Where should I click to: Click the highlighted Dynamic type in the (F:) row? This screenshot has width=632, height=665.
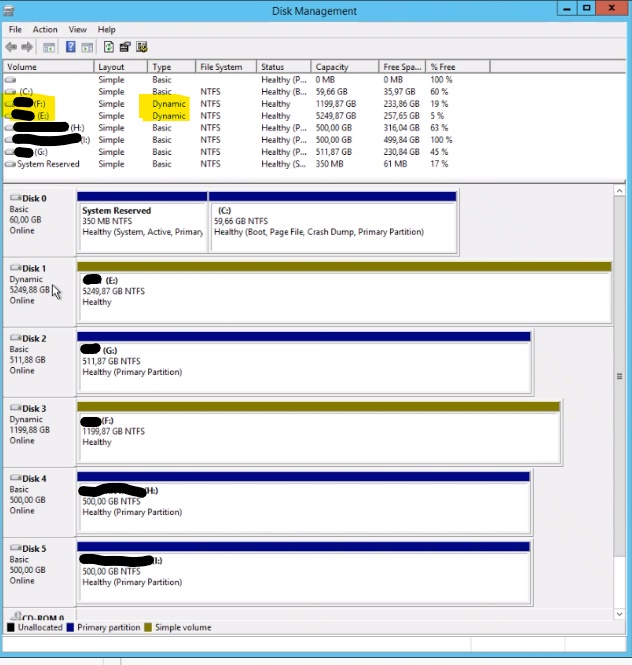tap(169, 104)
